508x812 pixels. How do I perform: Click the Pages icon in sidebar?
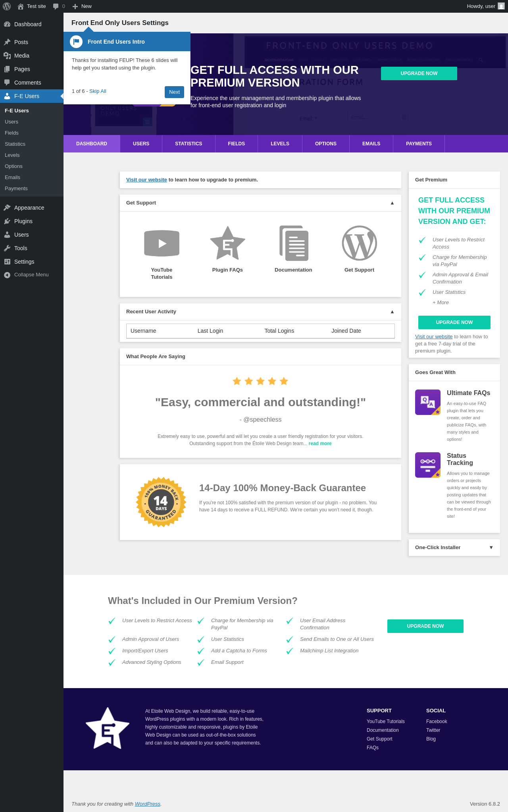click(x=7, y=69)
